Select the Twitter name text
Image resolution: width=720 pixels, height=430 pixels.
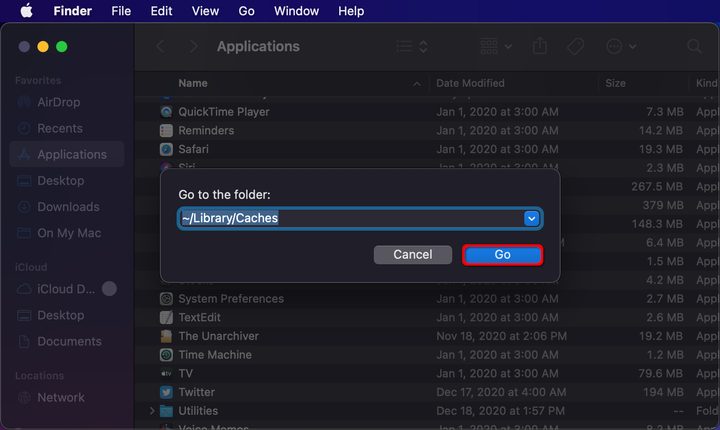(197, 392)
